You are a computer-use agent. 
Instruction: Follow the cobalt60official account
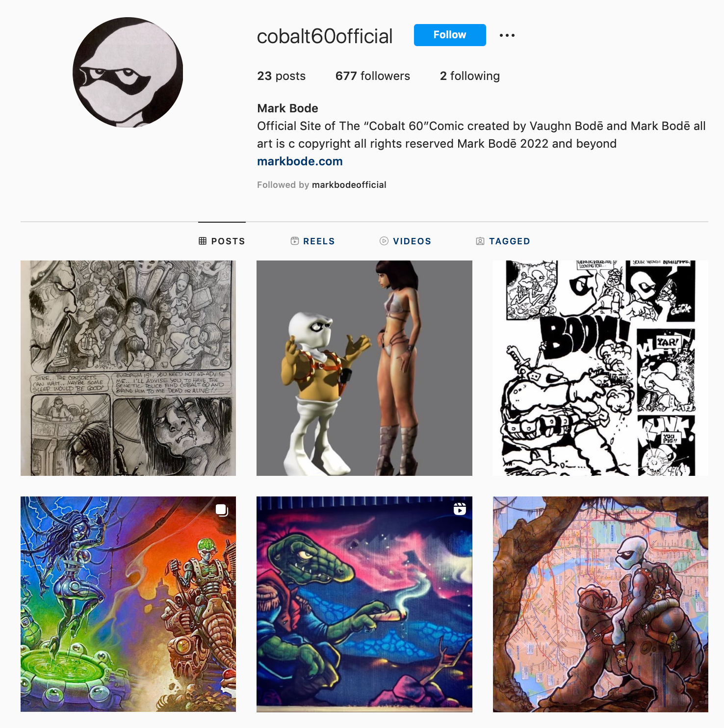click(450, 35)
